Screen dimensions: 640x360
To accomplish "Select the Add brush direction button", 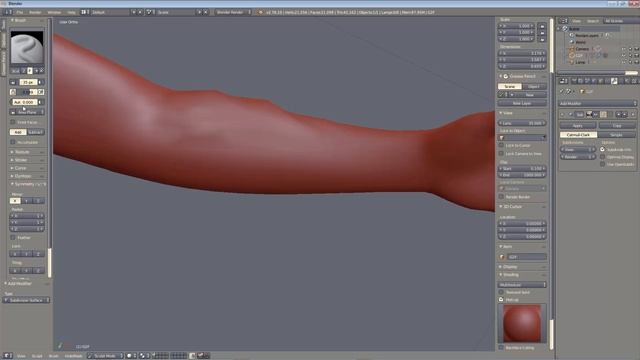I will tap(18, 132).
